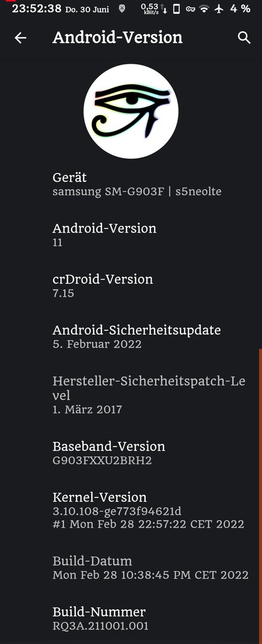
Task: Tap the lion notification icon
Action: click(122, 8)
